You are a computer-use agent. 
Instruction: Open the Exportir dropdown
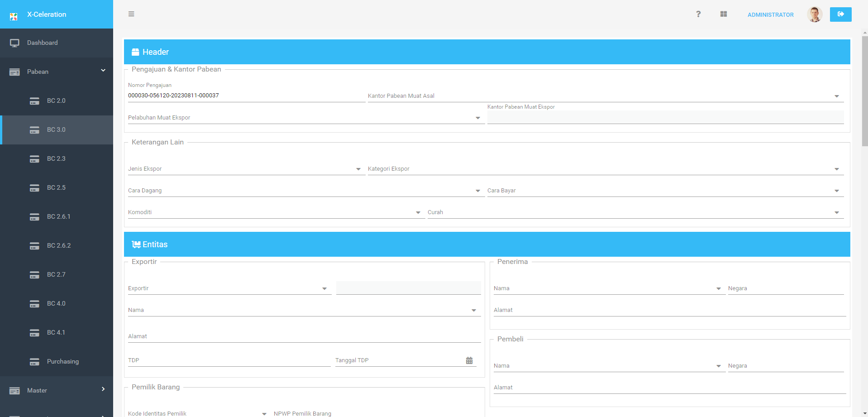click(229, 288)
